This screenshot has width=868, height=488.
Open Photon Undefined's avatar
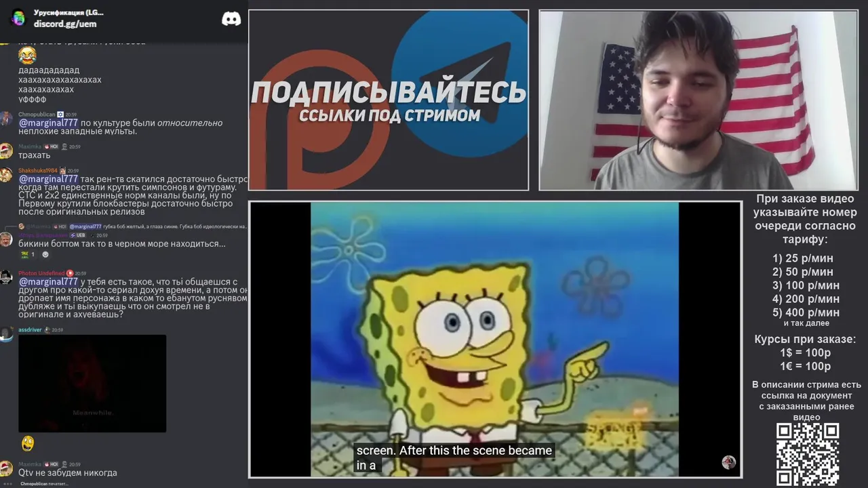pos(6,277)
